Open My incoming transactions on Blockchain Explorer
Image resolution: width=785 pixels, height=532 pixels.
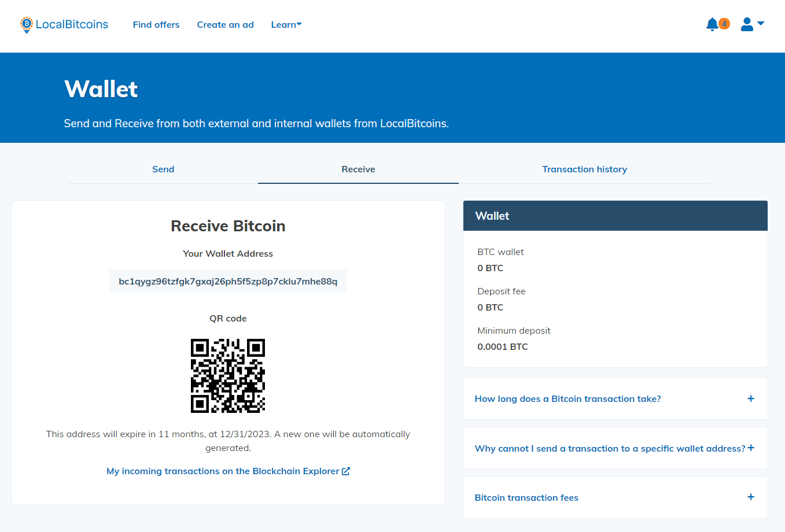tap(228, 471)
